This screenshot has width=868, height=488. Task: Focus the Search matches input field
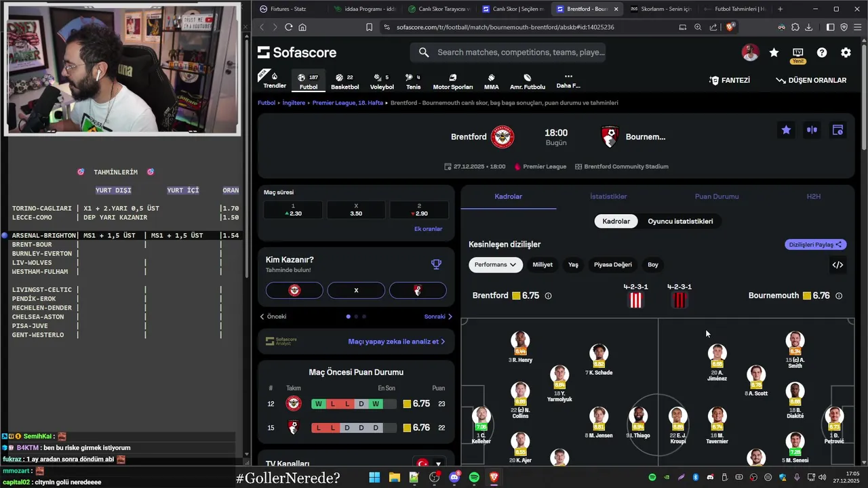click(x=508, y=52)
